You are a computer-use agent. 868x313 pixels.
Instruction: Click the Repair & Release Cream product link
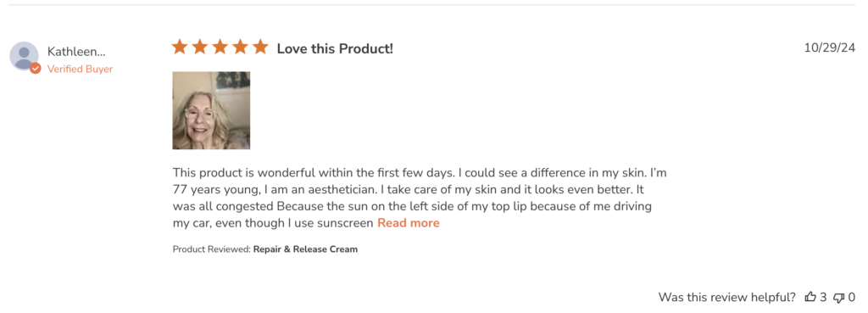305,249
